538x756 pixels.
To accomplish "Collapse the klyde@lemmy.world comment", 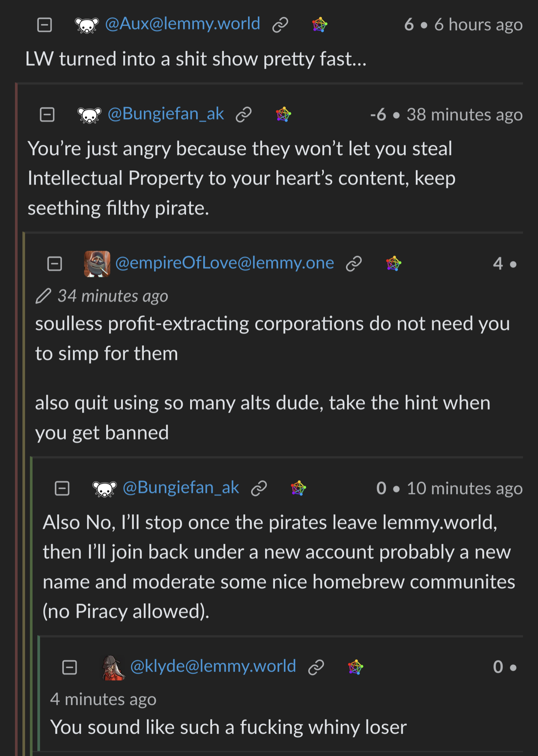I will 69,667.
